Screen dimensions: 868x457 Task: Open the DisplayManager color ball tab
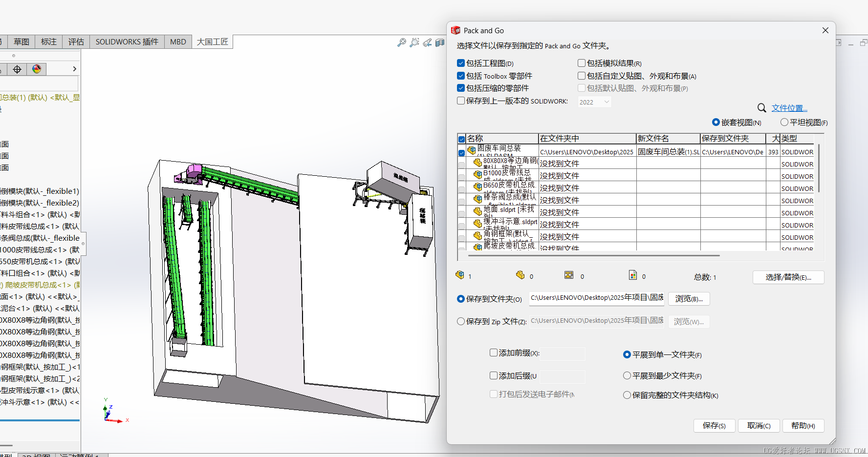click(37, 69)
